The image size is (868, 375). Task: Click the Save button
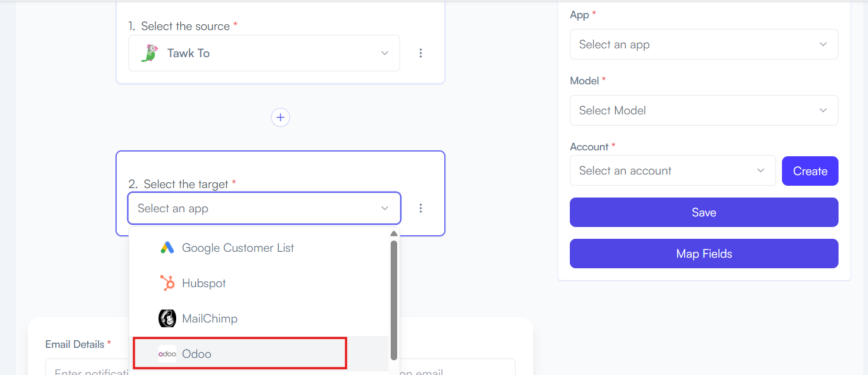click(x=704, y=212)
